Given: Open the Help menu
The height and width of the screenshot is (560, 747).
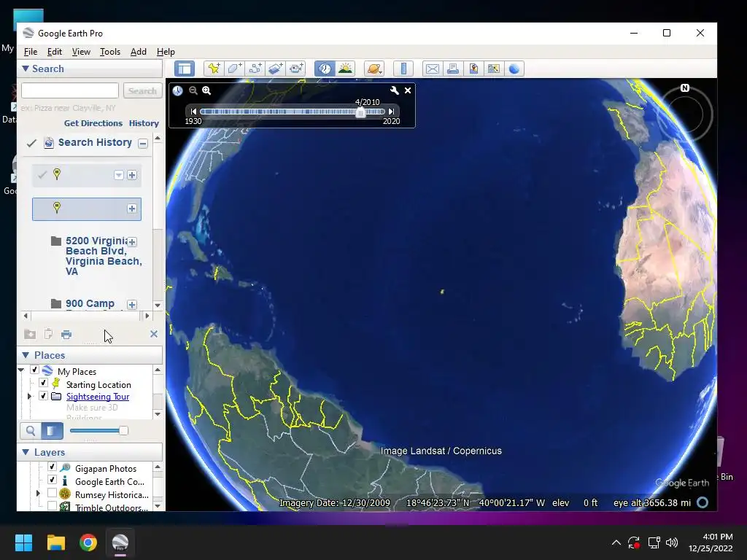Looking at the screenshot, I should (166, 52).
